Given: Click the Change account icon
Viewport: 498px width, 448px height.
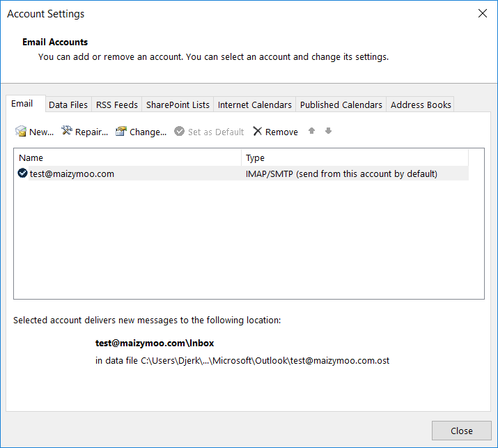Looking at the screenshot, I should 121,132.
